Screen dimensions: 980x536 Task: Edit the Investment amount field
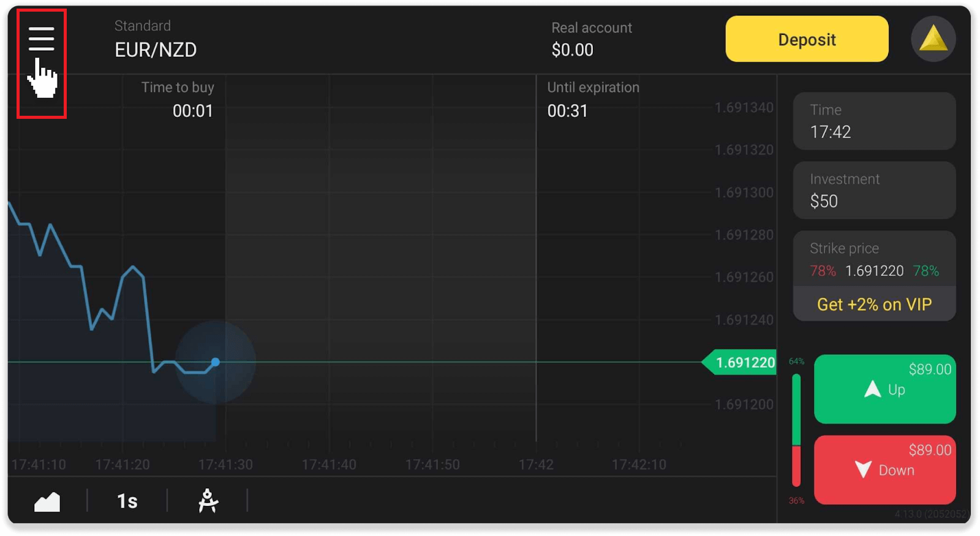pos(873,191)
